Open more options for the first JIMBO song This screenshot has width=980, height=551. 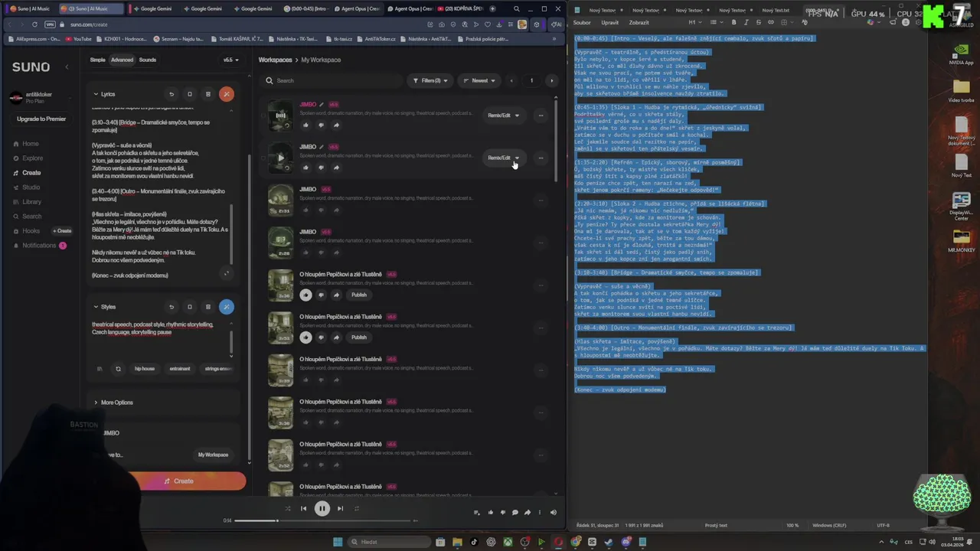[x=541, y=116]
